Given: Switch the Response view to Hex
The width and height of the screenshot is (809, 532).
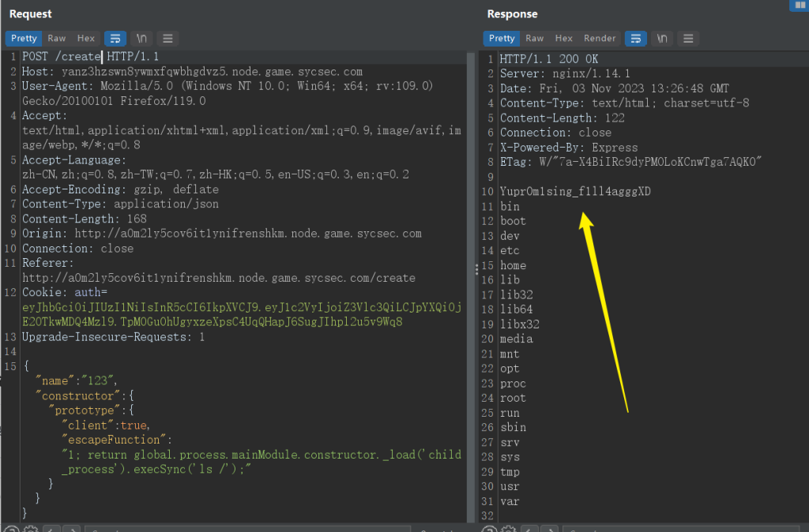Looking at the screenshot, I should (x=563, y=38).
